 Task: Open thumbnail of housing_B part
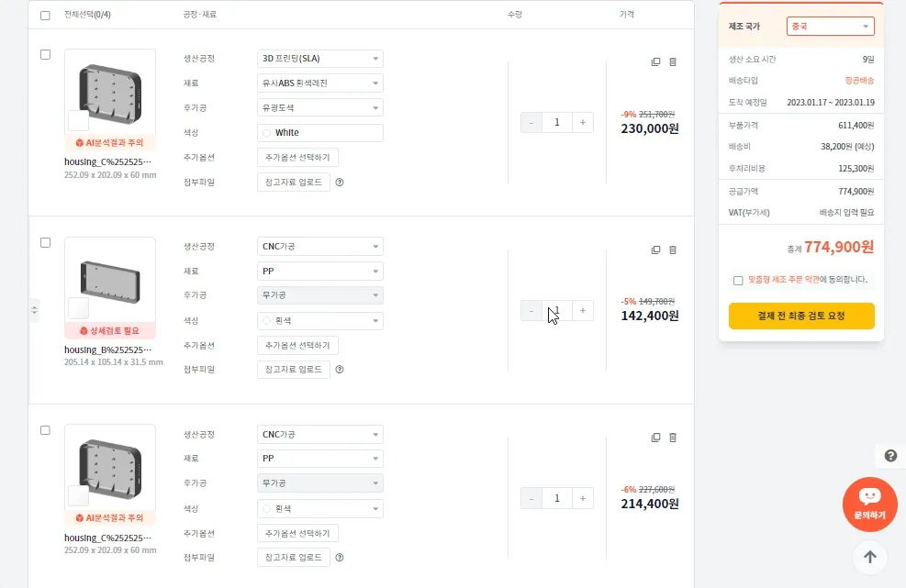coord(110,280)
